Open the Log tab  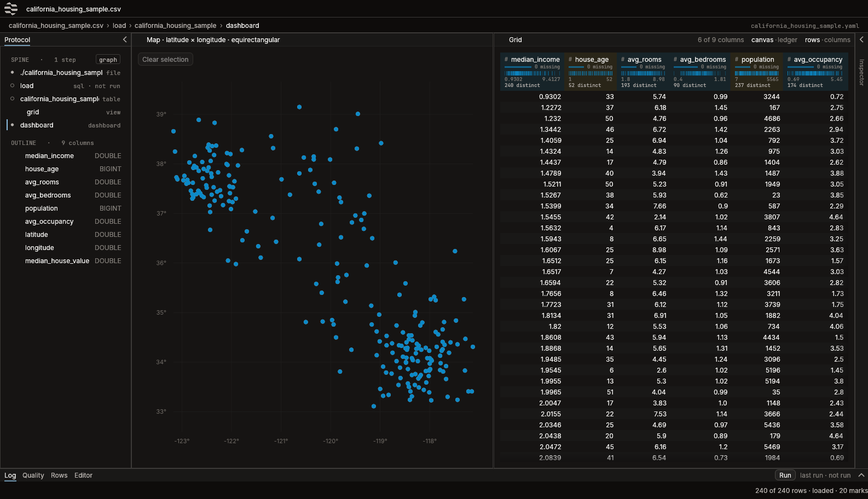point(10,475)
